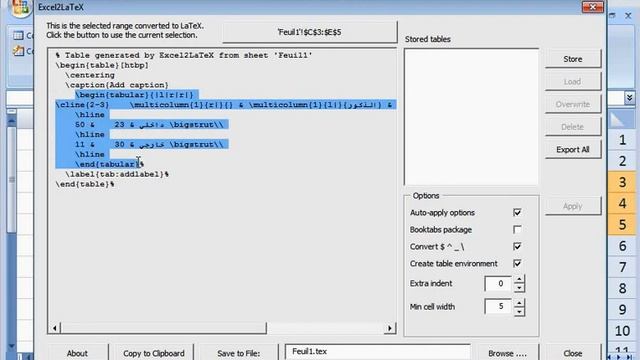The height and width of the screenshot is (360, 640).
Task: Click the Feuil1.tex file name field
Action: tap(378, 352)
